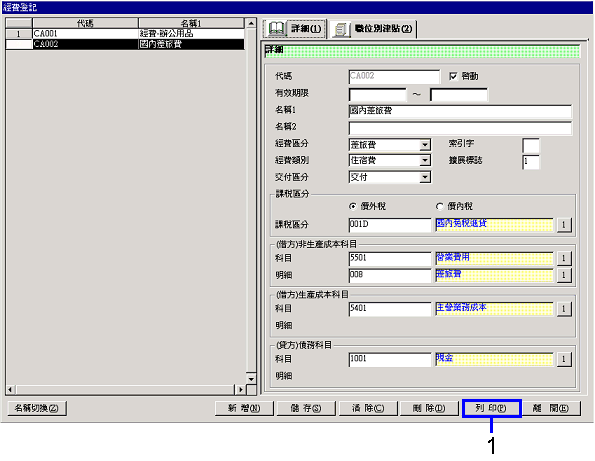Click lookup button beside 差旅費 detail field
595x461 pixels.
click(x=564, y=275)
